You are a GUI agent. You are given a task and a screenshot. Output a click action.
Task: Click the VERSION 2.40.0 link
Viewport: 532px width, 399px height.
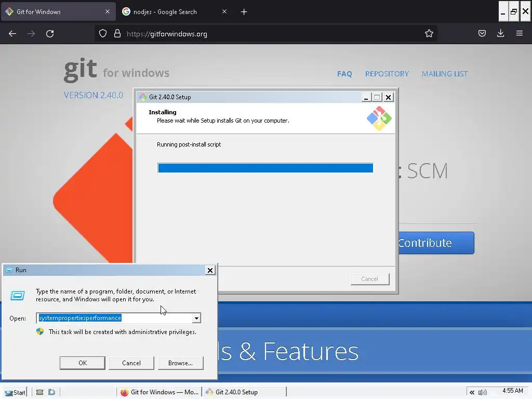tap(94, 96)
